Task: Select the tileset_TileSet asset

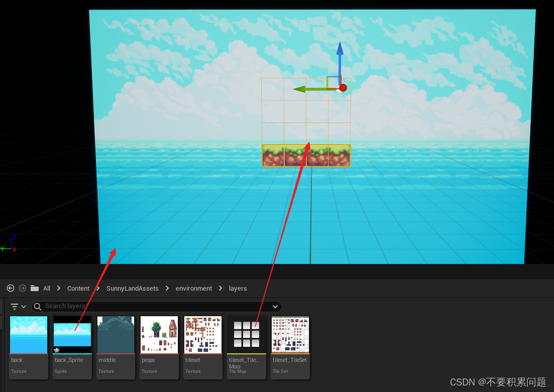Action: tap(290, 347)
